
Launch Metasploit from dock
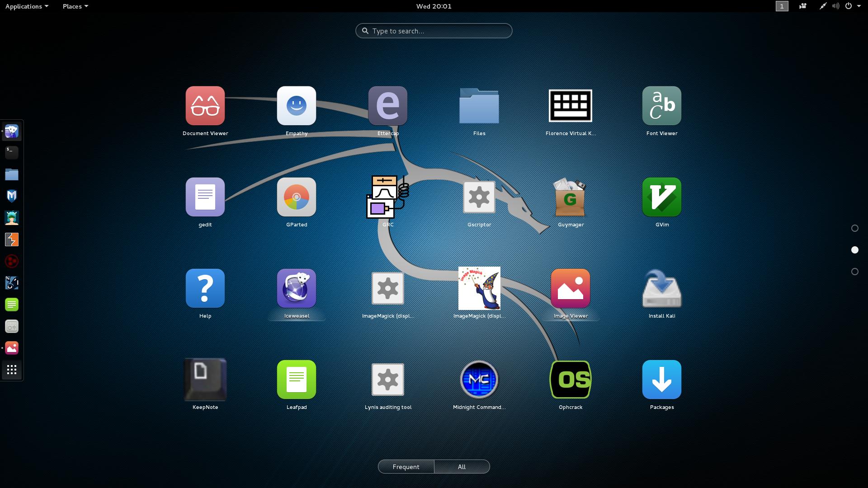click(12, 196)
